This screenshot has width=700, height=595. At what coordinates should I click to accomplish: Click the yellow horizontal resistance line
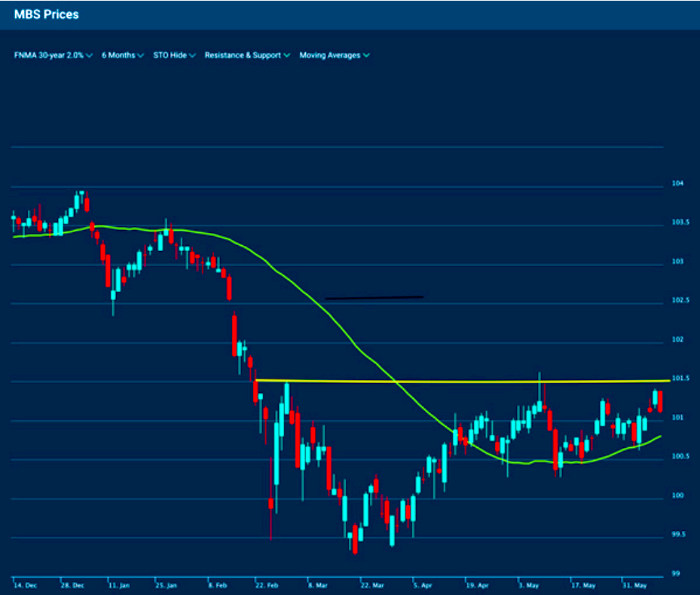[467, 382]
